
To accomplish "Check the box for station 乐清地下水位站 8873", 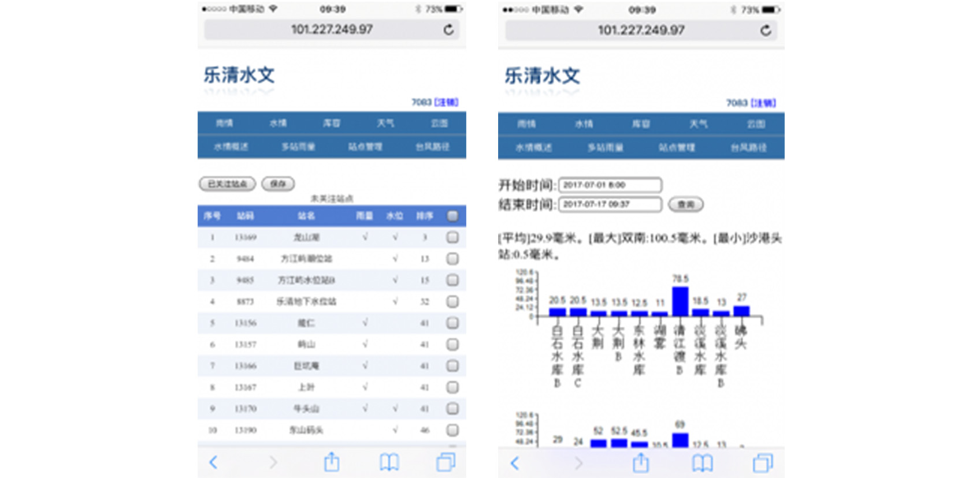I will click(x=452, y=301).
